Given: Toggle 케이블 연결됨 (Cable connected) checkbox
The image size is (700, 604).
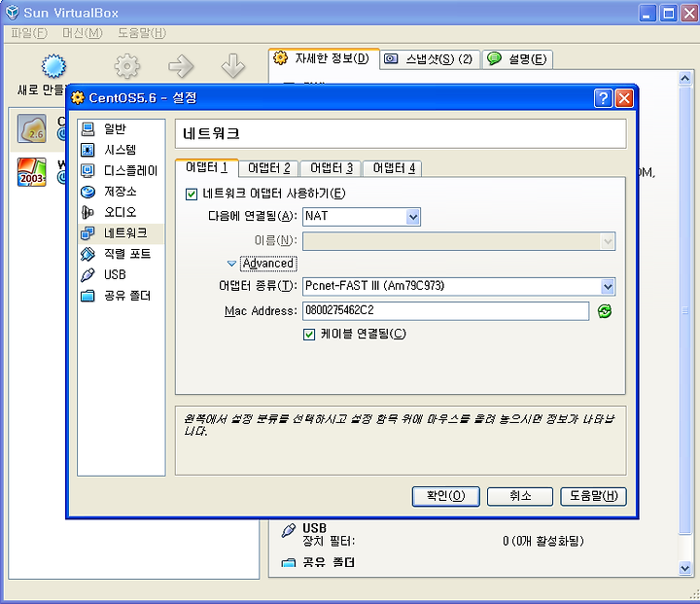Looking at the screenshot, I should click(309, 335).
